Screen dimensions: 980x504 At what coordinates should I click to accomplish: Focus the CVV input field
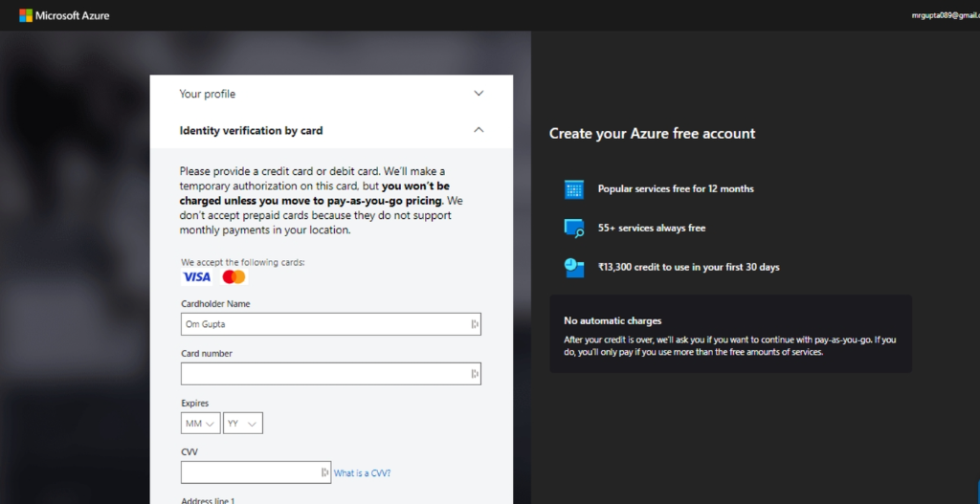(x=249, y=472)
